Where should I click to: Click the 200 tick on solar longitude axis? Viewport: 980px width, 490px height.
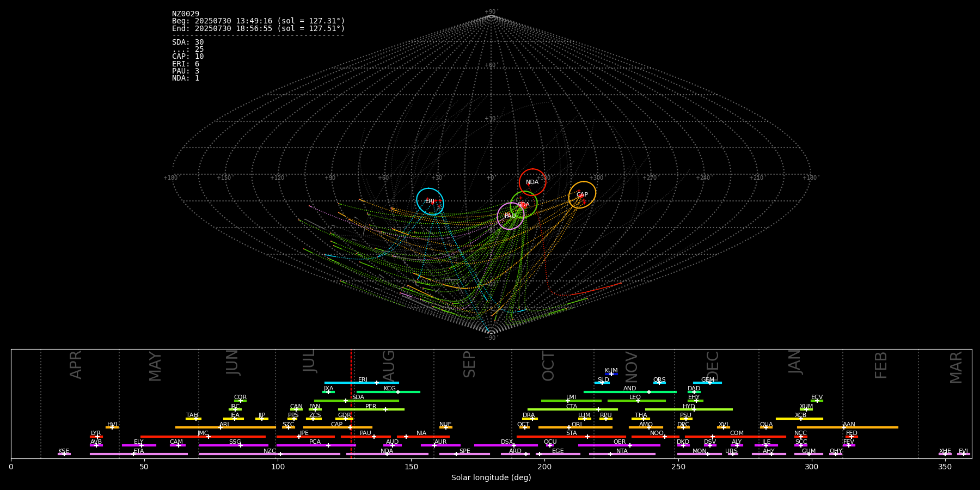pos(544,467)
